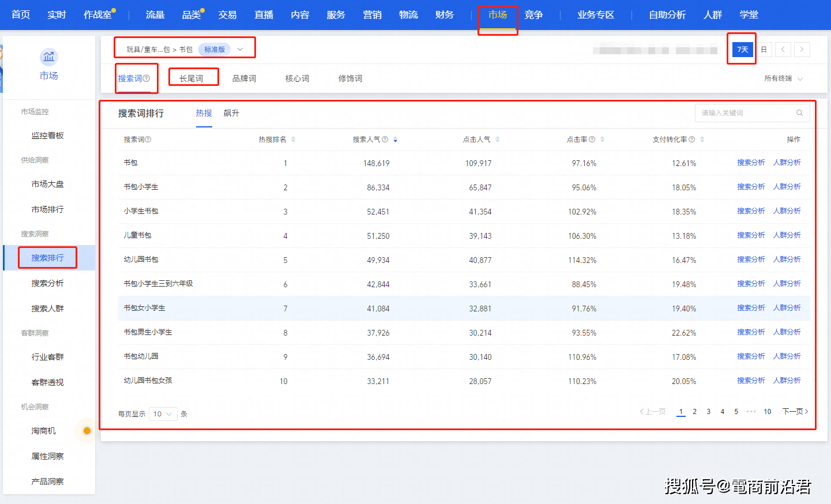Screen dimensions: 831x504
Task: Open 属性洞察 in the sidebar
Action: [48, 456]
